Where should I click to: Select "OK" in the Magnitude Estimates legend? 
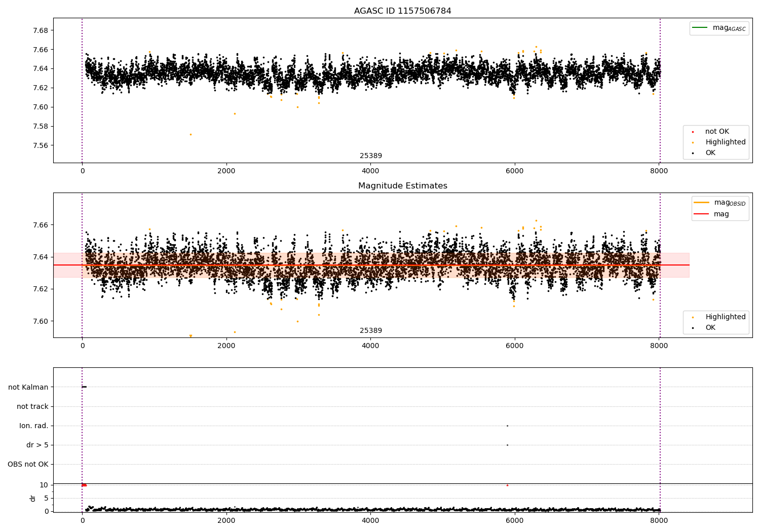pos(710,328)
